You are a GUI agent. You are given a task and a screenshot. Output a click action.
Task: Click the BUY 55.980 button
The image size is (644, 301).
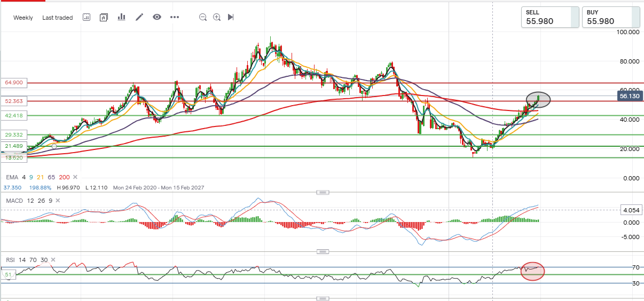[611, 17]
